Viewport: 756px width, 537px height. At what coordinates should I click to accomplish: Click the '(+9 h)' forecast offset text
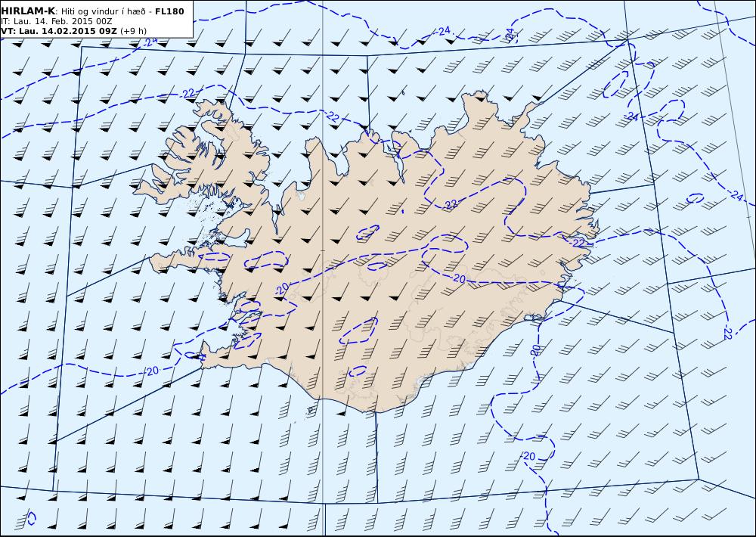coord(133,31)
